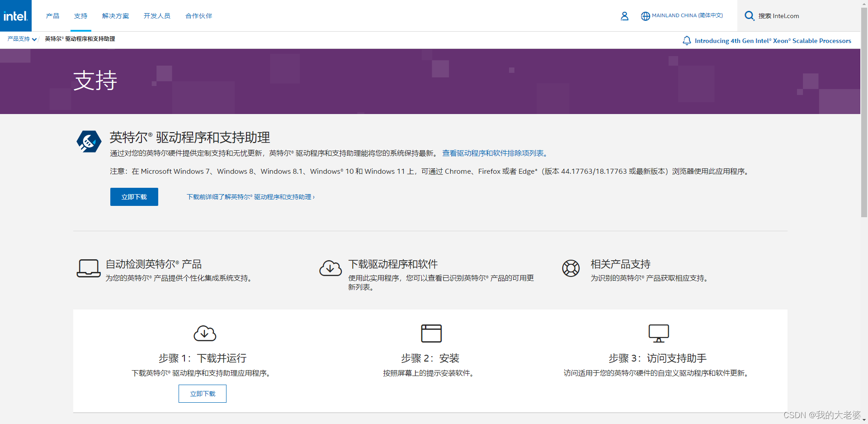
Task: Click the 步骤 2: 安装 heading
Action: click(430, 358)
